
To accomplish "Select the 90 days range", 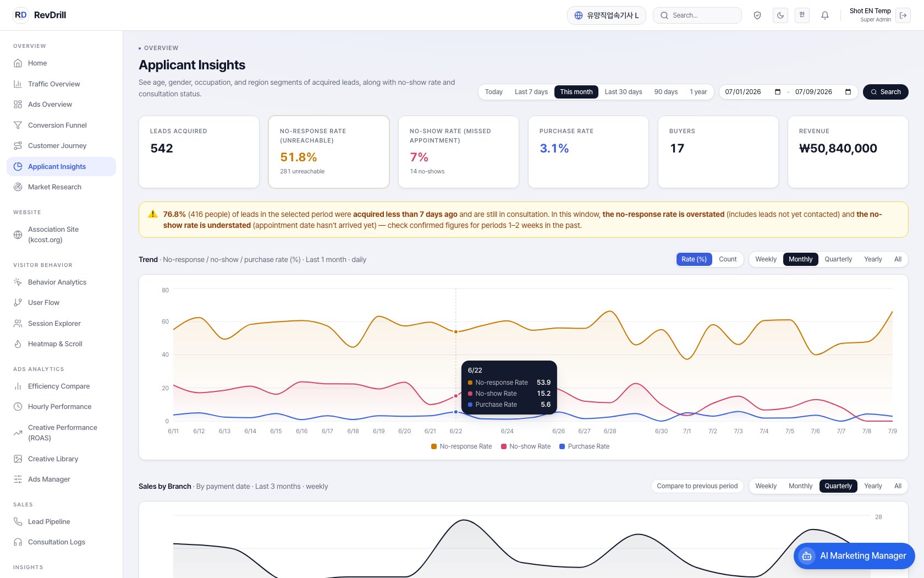I will (666, 92).
